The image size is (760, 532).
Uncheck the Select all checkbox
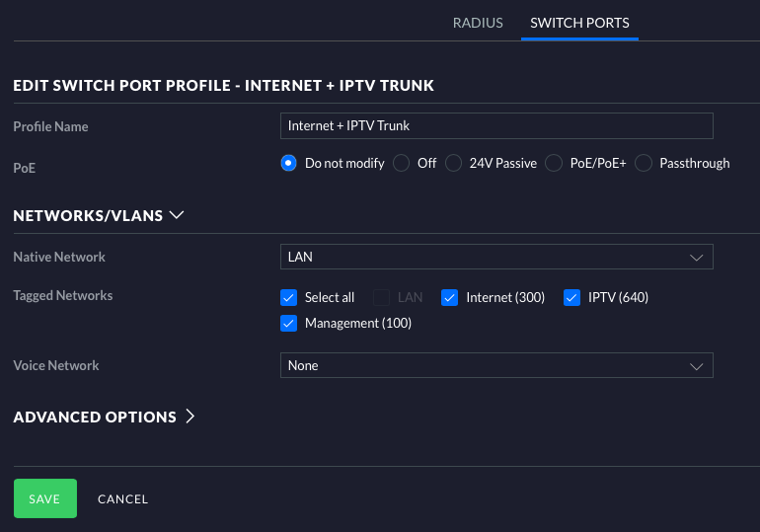[289, 297]
